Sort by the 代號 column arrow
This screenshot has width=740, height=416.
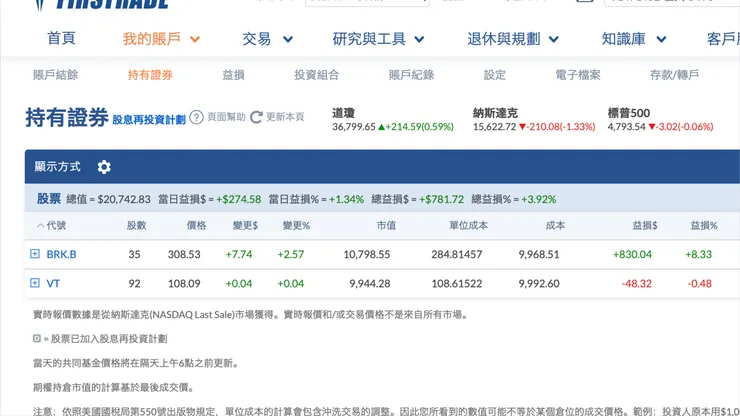pyautogui.click(x=41, y=226)
